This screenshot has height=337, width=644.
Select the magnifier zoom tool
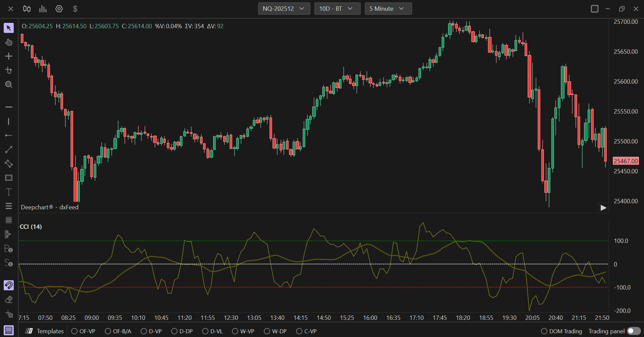coord(9,84)
